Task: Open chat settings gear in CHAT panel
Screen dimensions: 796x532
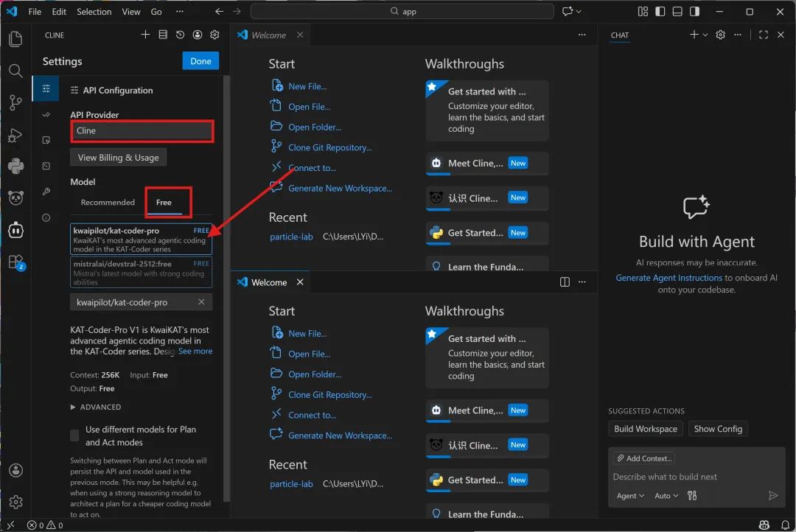Action: (x=720, y=35)
